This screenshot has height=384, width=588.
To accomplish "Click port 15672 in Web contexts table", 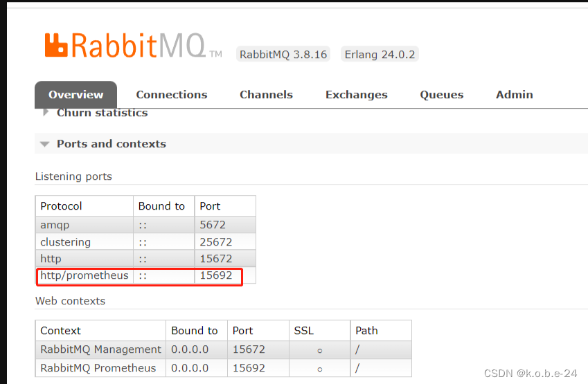I will [249, 349].
